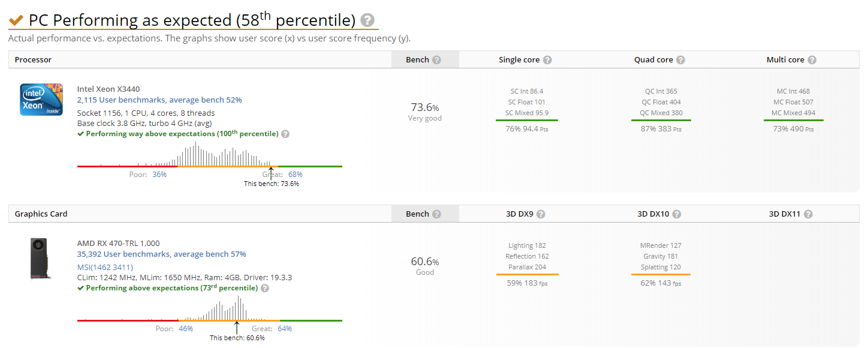Click Intel Xeon processor logo image
This screenshot has height=348, width=868.
coord(41,100)
